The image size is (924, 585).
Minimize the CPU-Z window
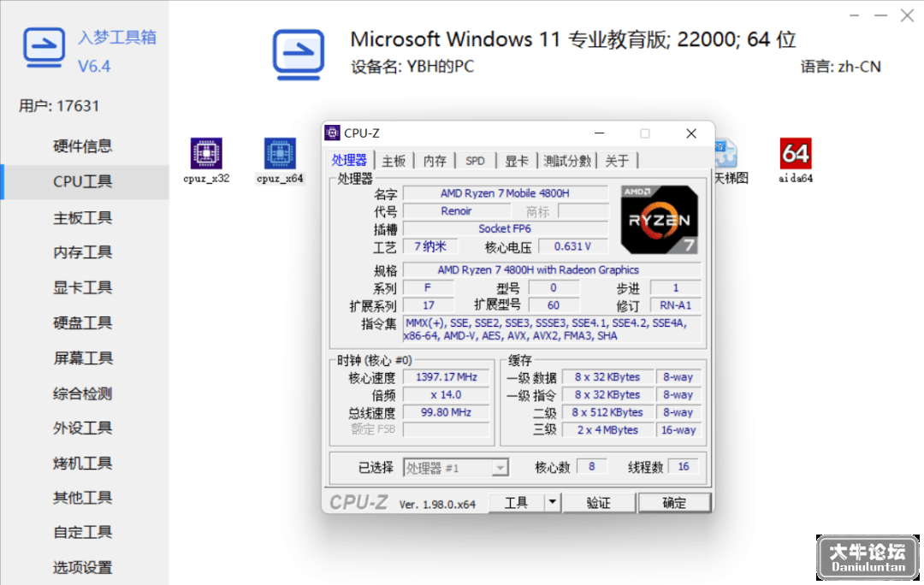599,133
